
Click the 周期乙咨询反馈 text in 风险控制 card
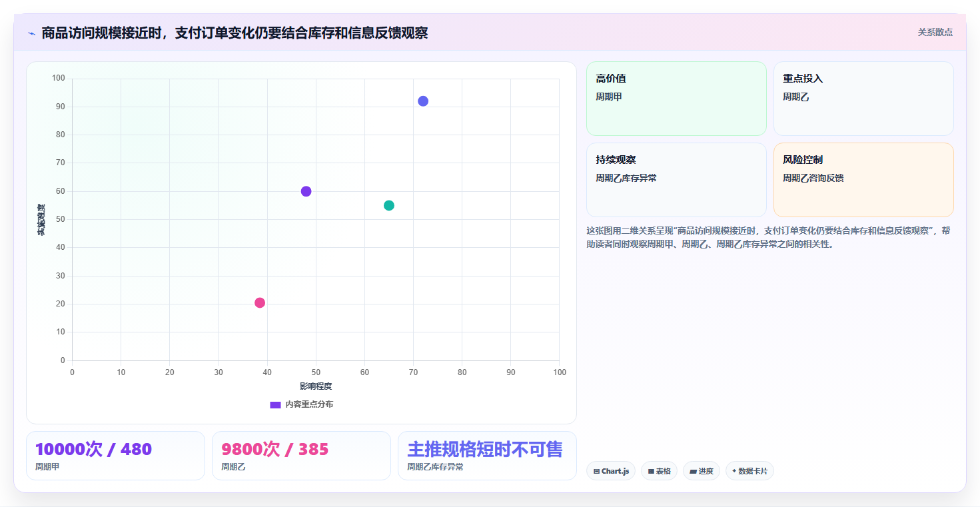pos(813,178)
